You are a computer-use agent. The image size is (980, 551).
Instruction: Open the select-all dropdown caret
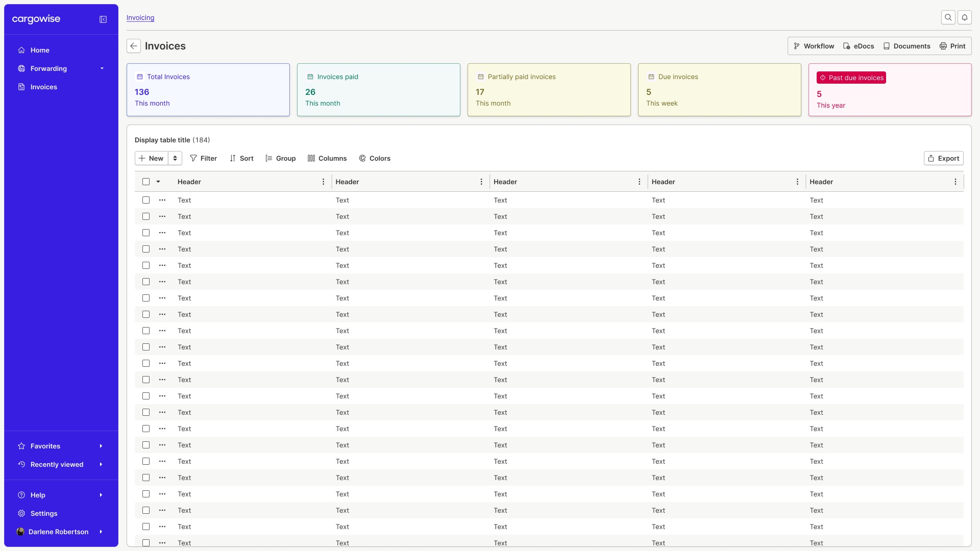(158, 182)
